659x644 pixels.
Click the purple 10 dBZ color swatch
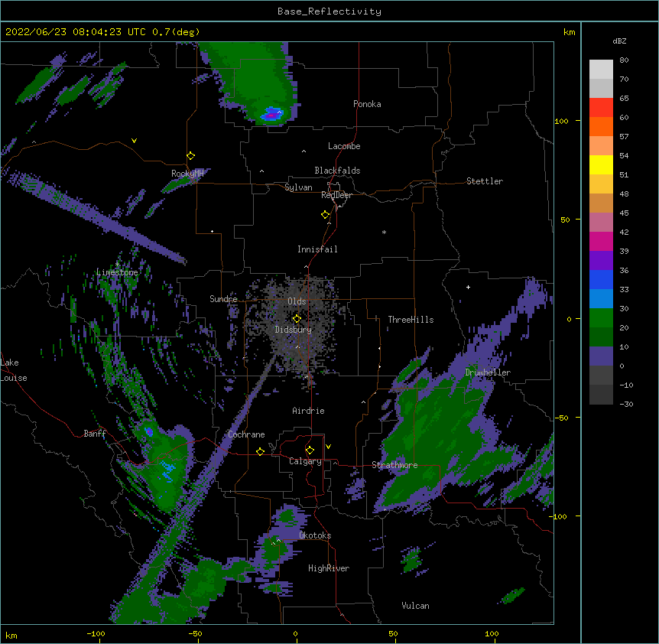tap(601, 356)
